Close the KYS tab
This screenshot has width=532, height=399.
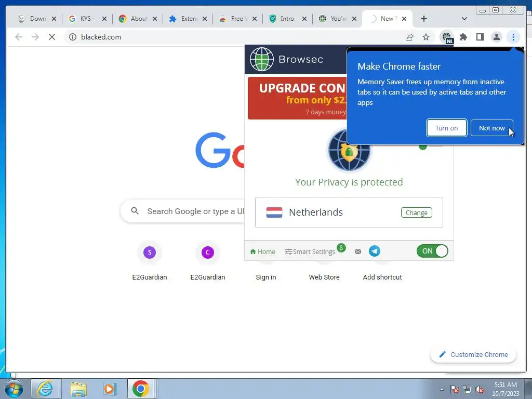(104, 19)
